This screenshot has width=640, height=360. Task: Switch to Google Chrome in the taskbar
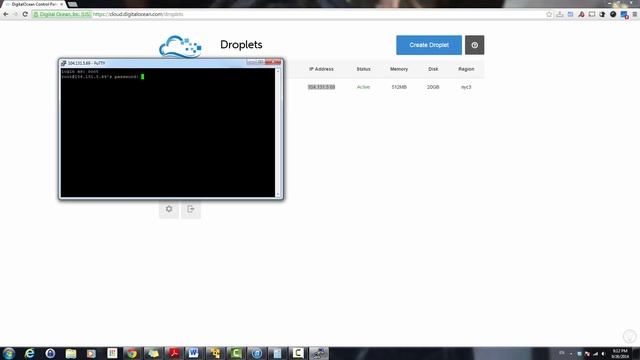click(x=132, y=353)
